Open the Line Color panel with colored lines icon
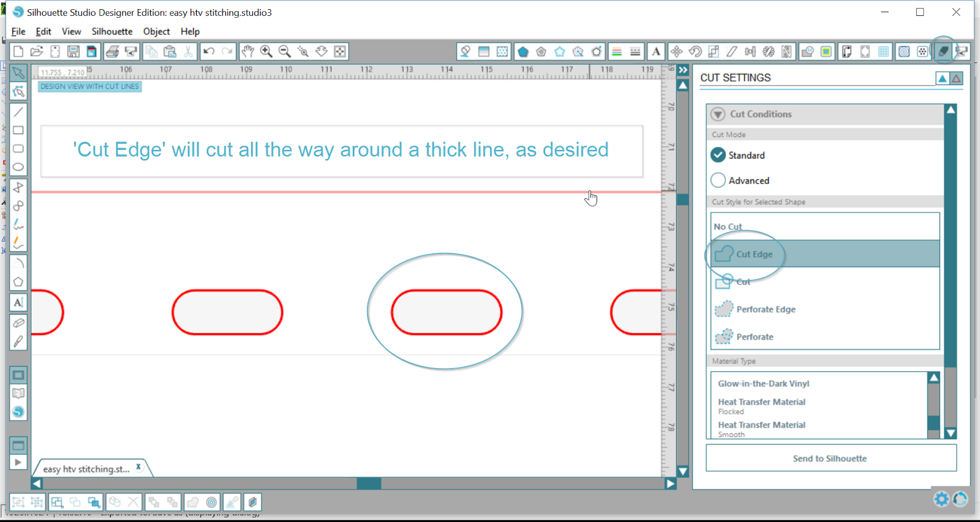 click(x=617, y=51)
